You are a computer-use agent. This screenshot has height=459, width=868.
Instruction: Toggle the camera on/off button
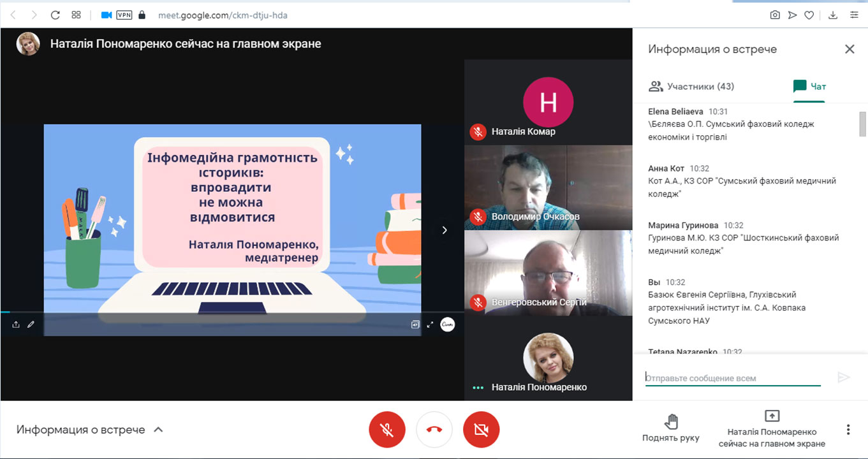click(482, 430)
